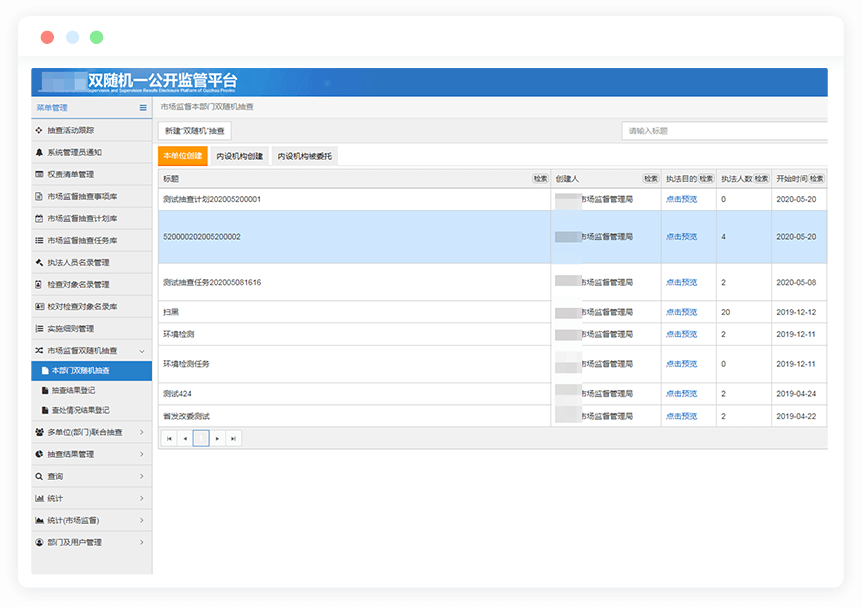This screenshot has height=607, width=862.
Task: Click the hamburger icon beside 菜单管理
Action: click(x=143, y=107)
